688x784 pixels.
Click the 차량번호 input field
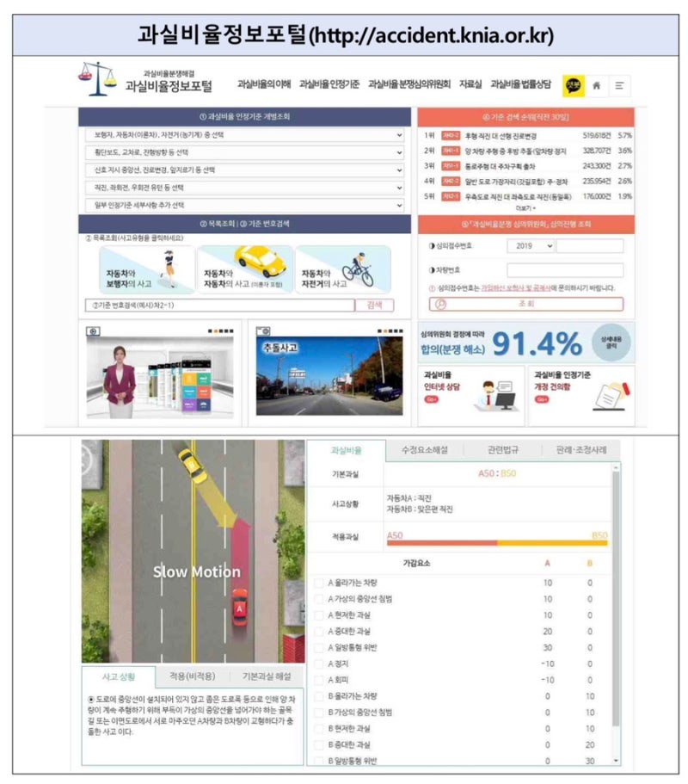click(x=565, y=270)
